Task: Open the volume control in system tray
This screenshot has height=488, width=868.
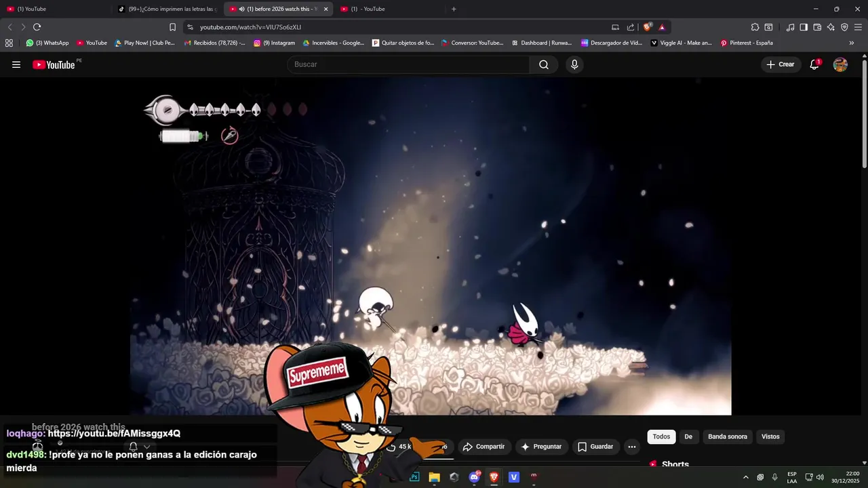Action: pos(820,477)
